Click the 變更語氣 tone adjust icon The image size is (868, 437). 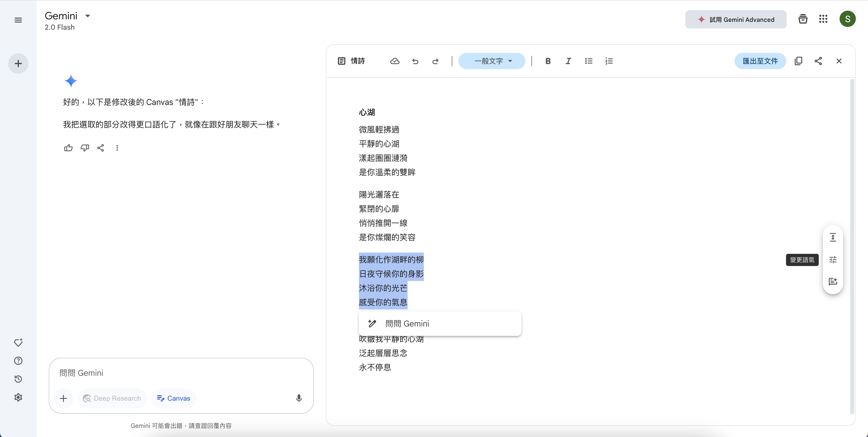(833, 260)
